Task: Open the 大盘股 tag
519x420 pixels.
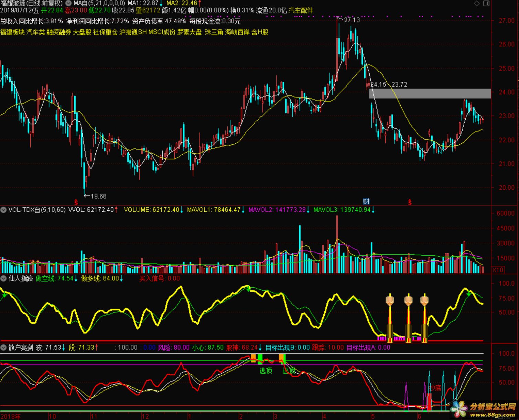Action: [82, 32]
